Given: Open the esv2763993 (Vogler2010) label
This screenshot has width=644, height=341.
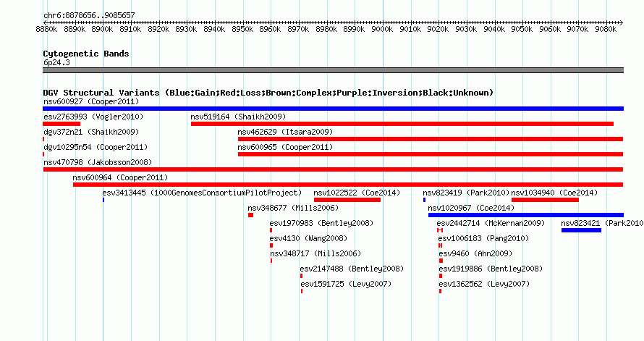Looking at the screenshot, I should point(93,117).
